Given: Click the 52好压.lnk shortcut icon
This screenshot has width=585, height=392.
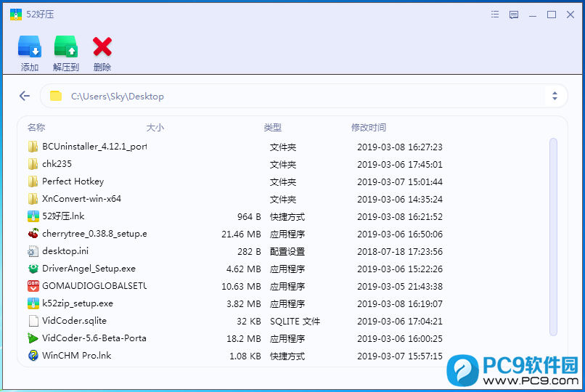Looking at the screenshot, I should (33, 216).
